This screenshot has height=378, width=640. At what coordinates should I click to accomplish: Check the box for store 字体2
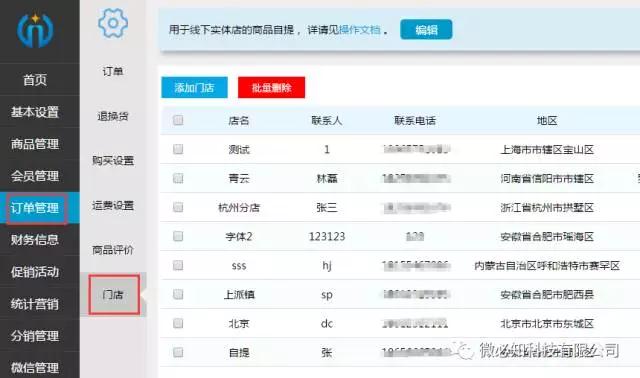tap(178, 236)
